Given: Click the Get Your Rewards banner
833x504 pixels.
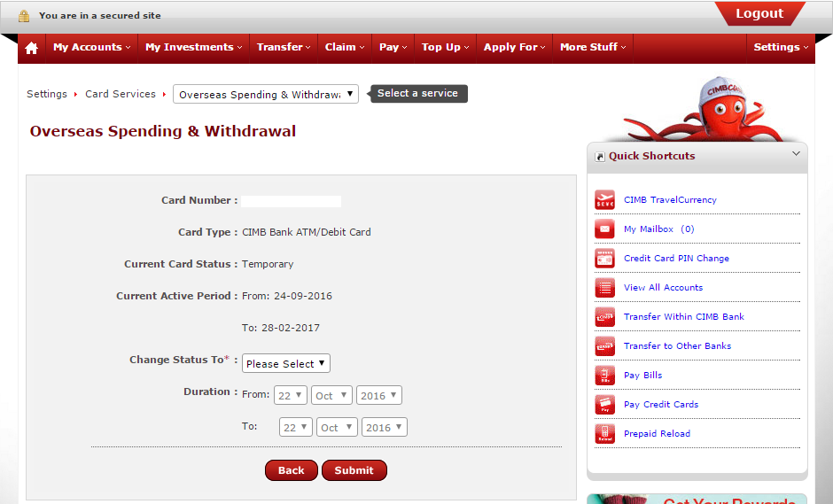Looking at the screenshot, I should (x=697, y=499).
